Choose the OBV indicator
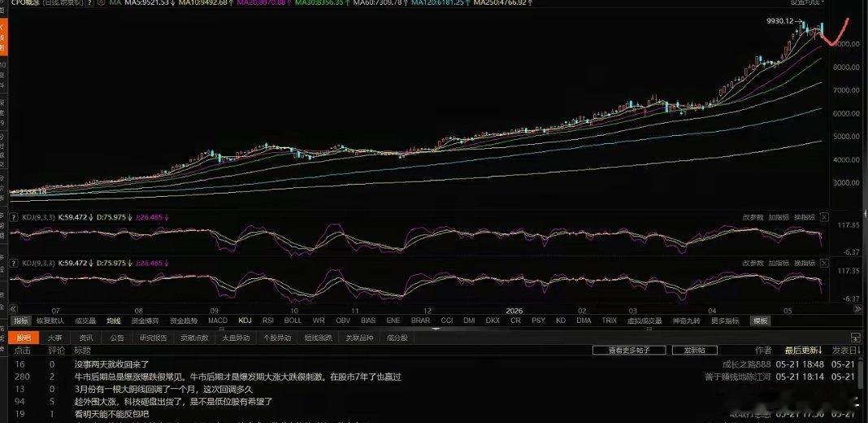Viewport: 868px width, 423px height. coord(343,321)
